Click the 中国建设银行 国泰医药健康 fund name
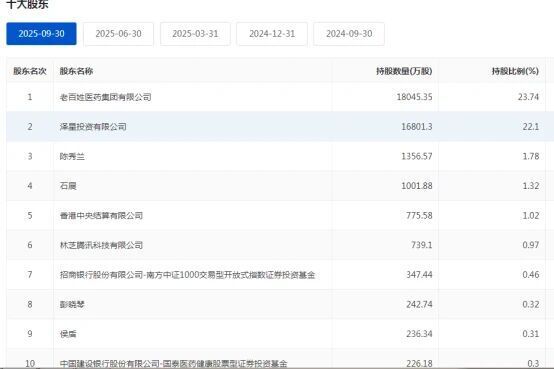 (x=173, y=363)
